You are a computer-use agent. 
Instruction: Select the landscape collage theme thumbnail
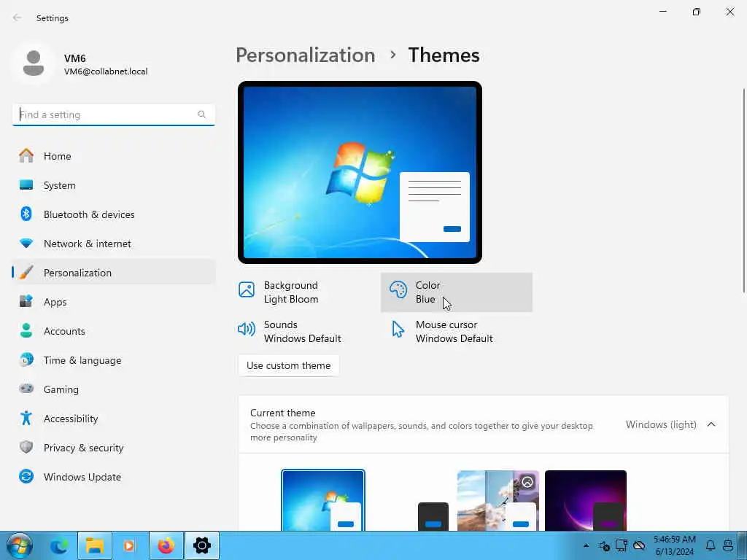tap(498, 500)
